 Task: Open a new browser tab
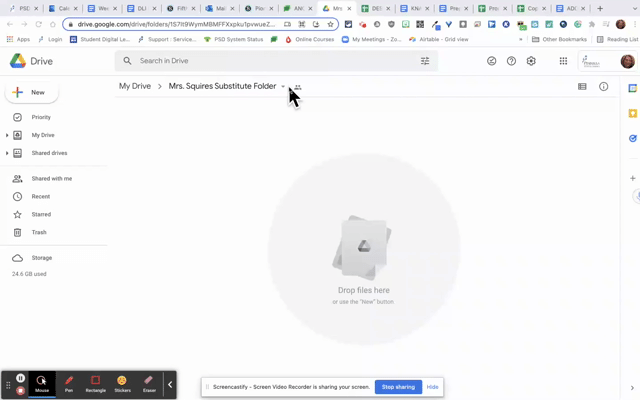pos(600,8)
